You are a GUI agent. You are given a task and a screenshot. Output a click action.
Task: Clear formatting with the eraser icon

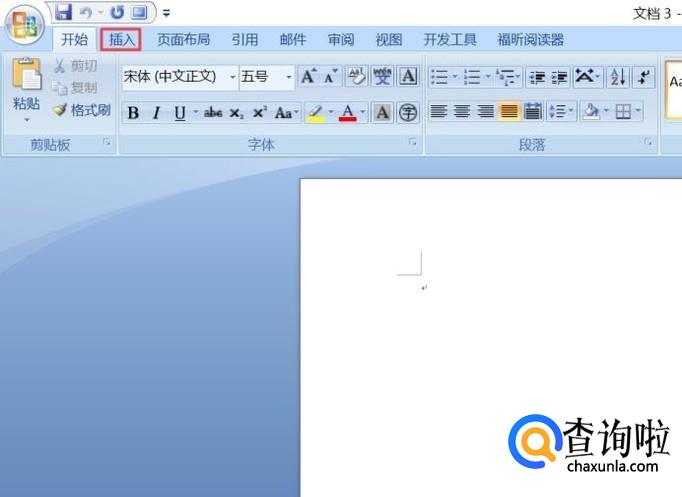click(357, 77)
